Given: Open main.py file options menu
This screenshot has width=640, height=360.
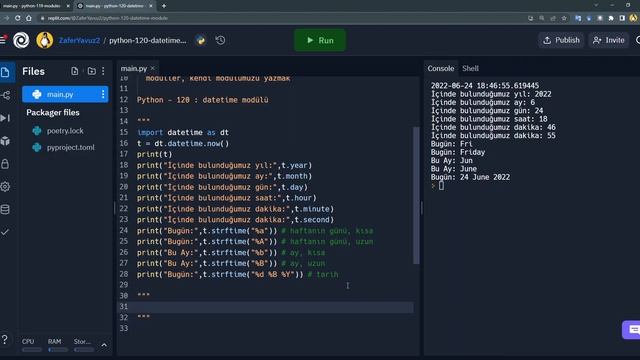Looking at the screenshot, I should pyautogui.click(x=103, y=94).
